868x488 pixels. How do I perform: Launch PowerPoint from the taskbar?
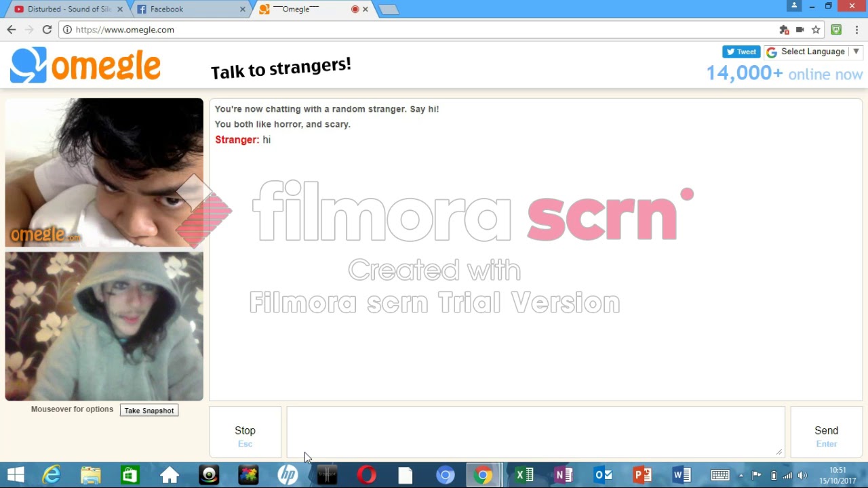click(642, 475)
